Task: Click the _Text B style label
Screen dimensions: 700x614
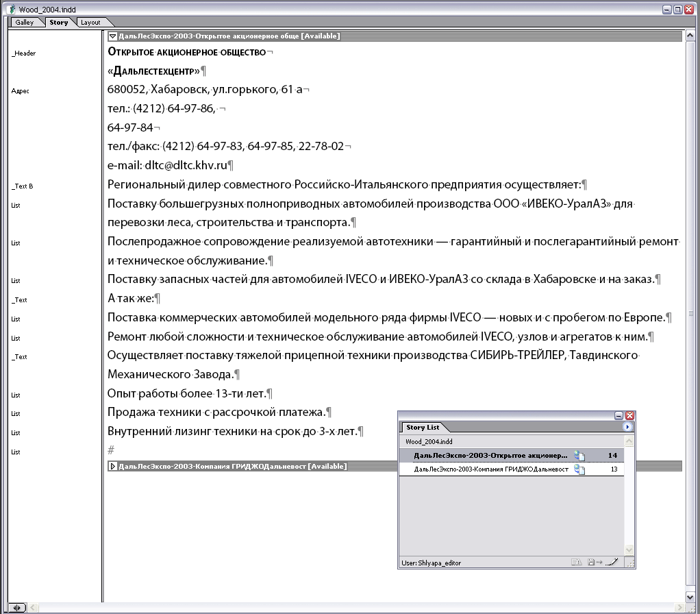Action: 23,186
